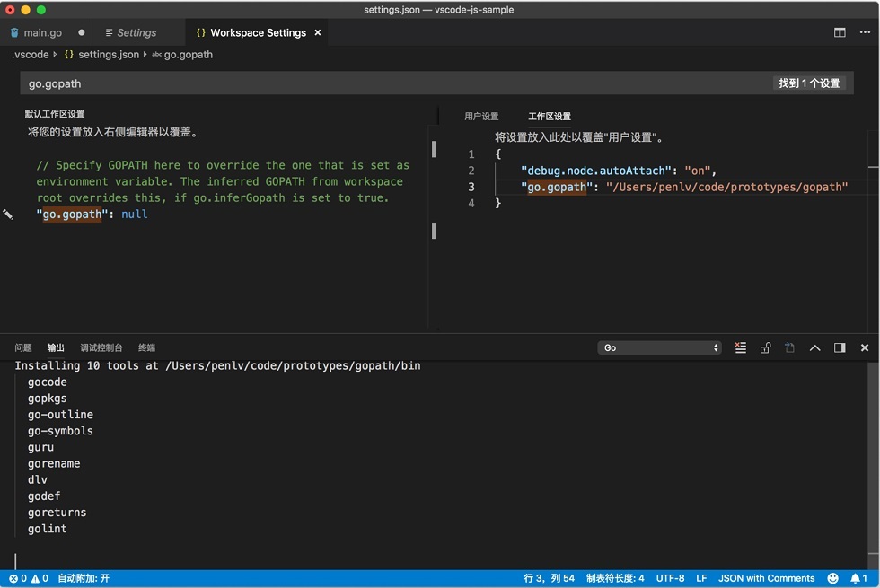Open the editor more actions ellipsis
880x588 pixels.
(865, 32)
